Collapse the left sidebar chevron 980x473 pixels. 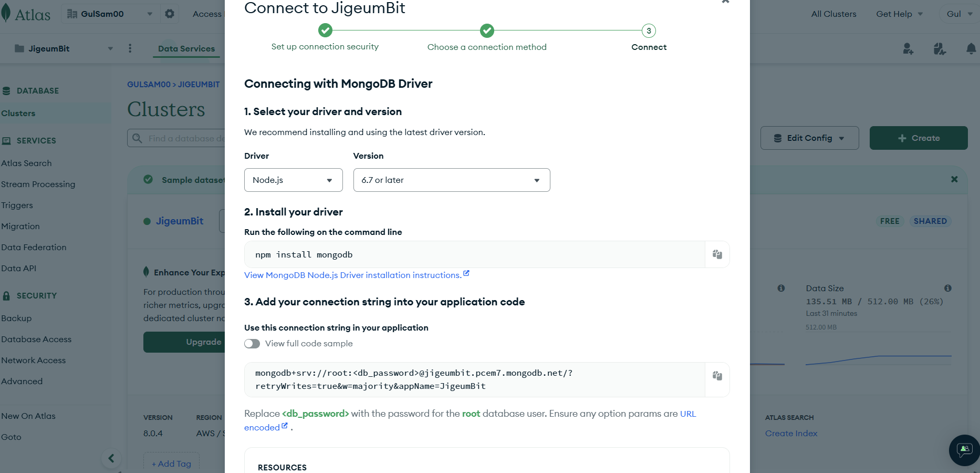pos(111,458)
